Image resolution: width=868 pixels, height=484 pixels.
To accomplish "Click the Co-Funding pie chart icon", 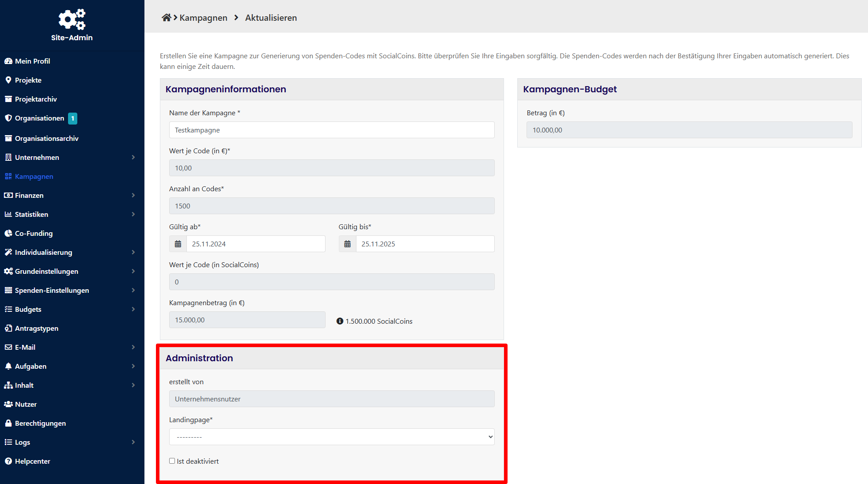I will tap(8, 233).
